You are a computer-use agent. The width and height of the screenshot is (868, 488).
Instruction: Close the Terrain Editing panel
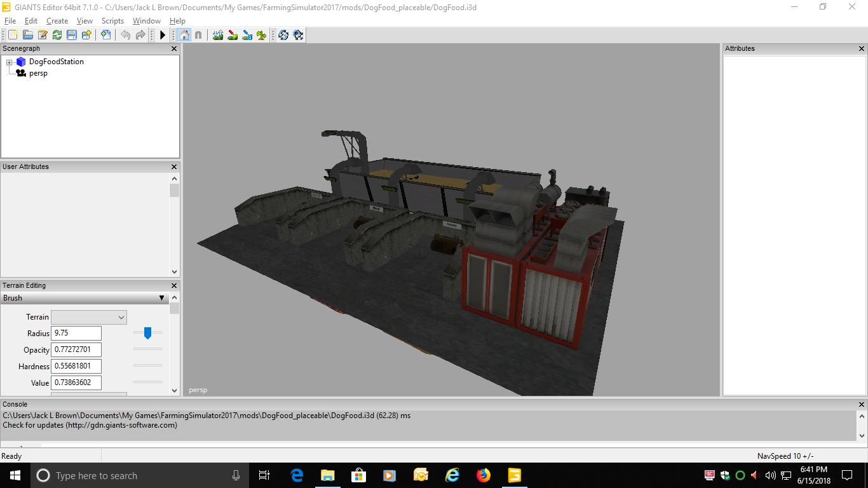point(174,286)
